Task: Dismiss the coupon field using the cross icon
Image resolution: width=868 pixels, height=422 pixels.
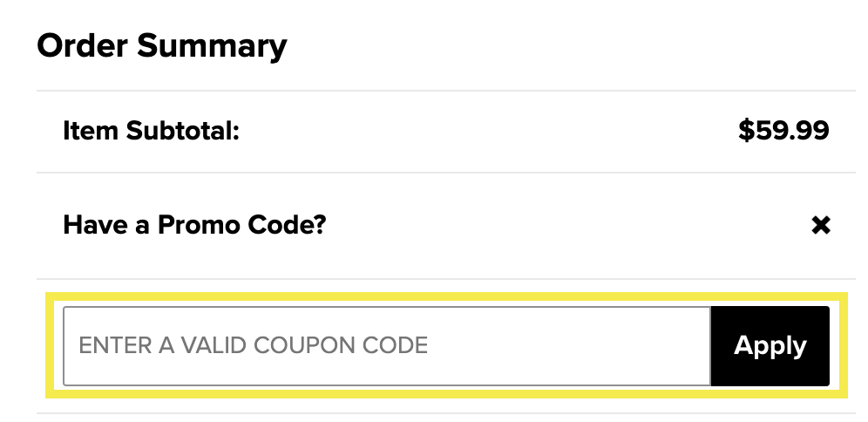Action: pyautogui.click(x=820, y=227)
